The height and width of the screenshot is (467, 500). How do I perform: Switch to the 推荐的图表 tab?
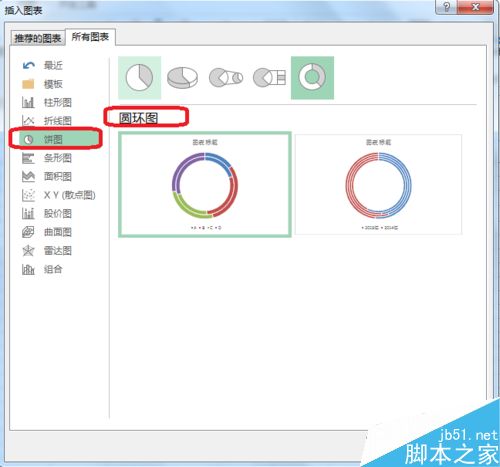pos(38,38)
